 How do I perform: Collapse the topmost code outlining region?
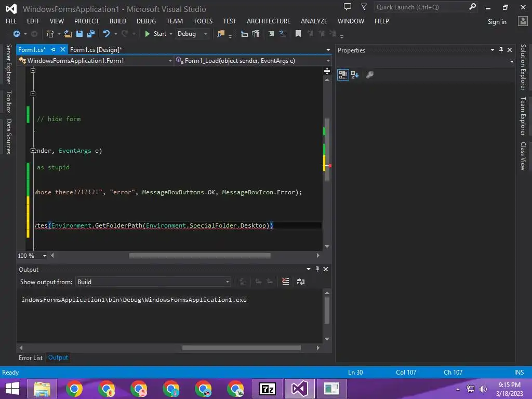coord(33,70)
